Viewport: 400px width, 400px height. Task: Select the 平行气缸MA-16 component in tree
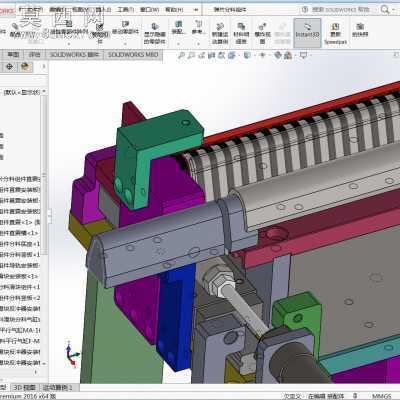[20, 330]
